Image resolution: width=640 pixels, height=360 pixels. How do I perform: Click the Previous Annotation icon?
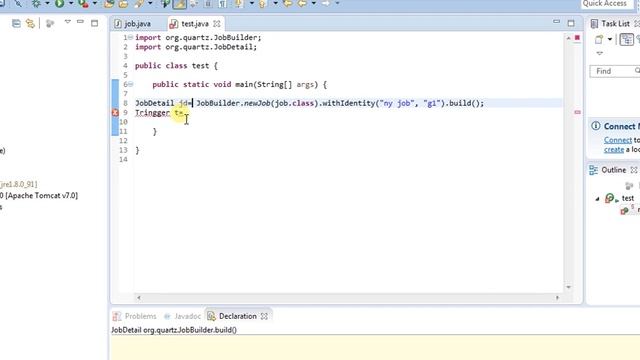point(263,4)
